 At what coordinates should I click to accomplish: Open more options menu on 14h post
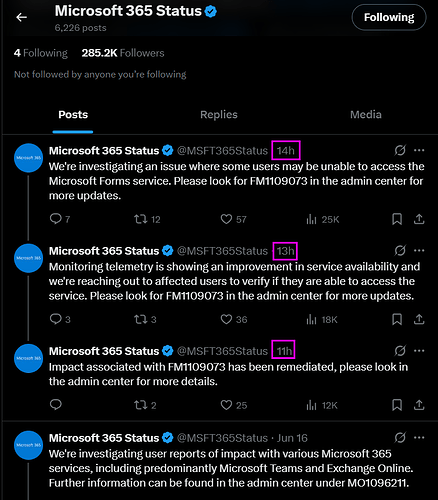tap(419, 150)
